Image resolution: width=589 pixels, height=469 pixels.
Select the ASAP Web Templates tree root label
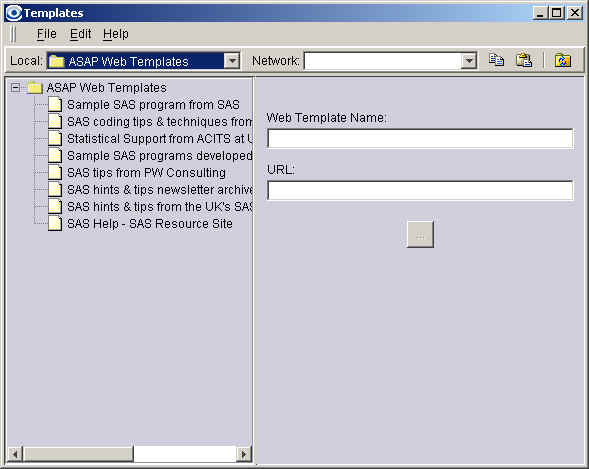[107, 88]
